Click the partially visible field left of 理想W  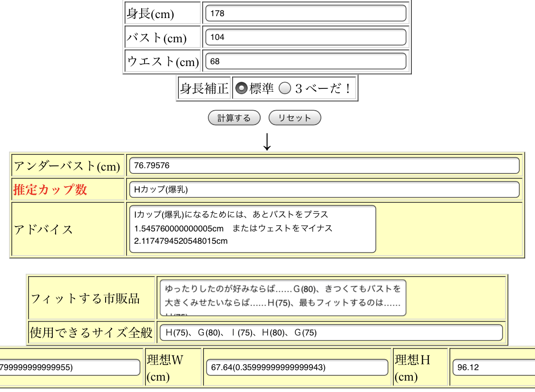click(x=69, y=367)
